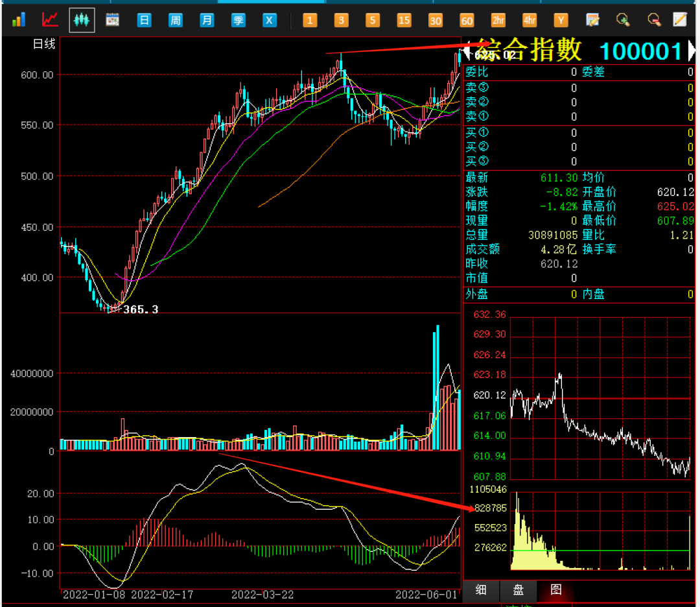700x607 pixels.
Task: Switch to weekly period (周) icon
Action: [176, 20]
